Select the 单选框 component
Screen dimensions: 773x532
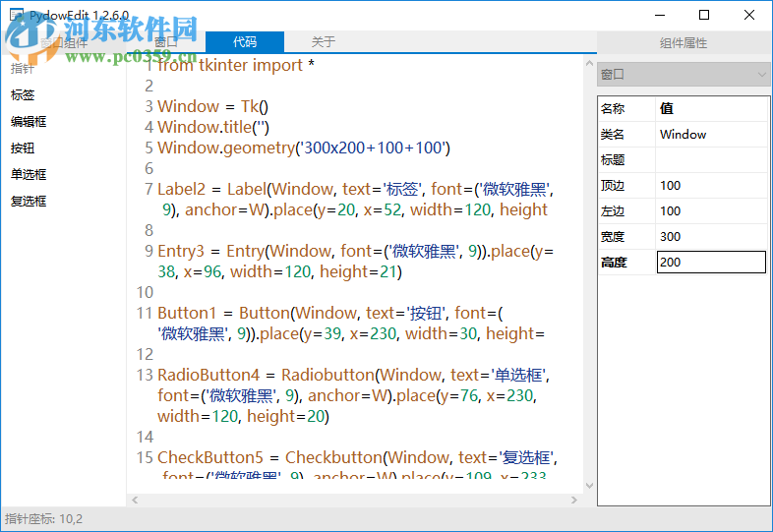pyautogui.click(x=29, y=174)
